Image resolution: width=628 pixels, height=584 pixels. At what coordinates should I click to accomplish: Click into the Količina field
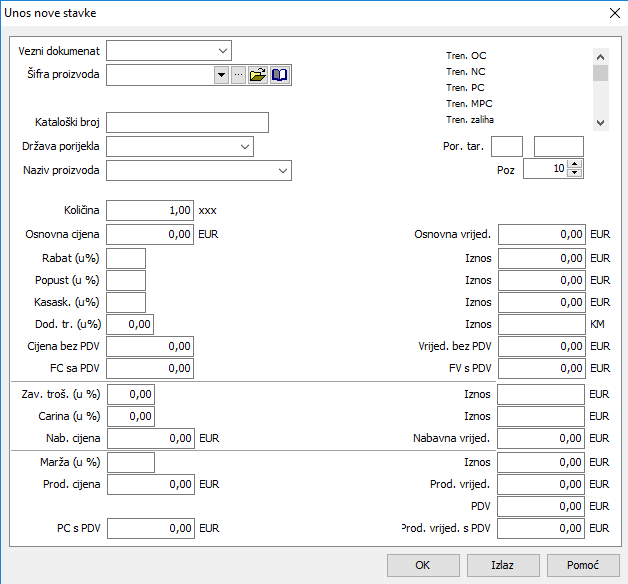pos(149,211)
